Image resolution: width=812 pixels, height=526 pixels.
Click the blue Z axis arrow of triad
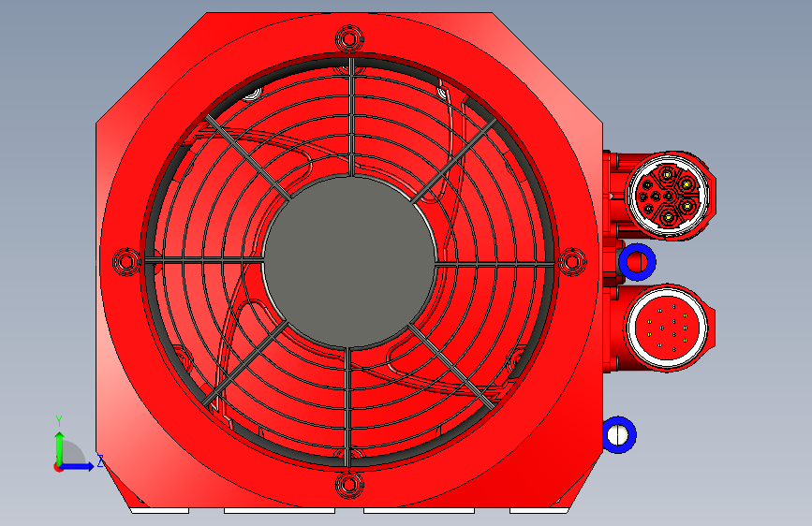(x=78, y=466)
